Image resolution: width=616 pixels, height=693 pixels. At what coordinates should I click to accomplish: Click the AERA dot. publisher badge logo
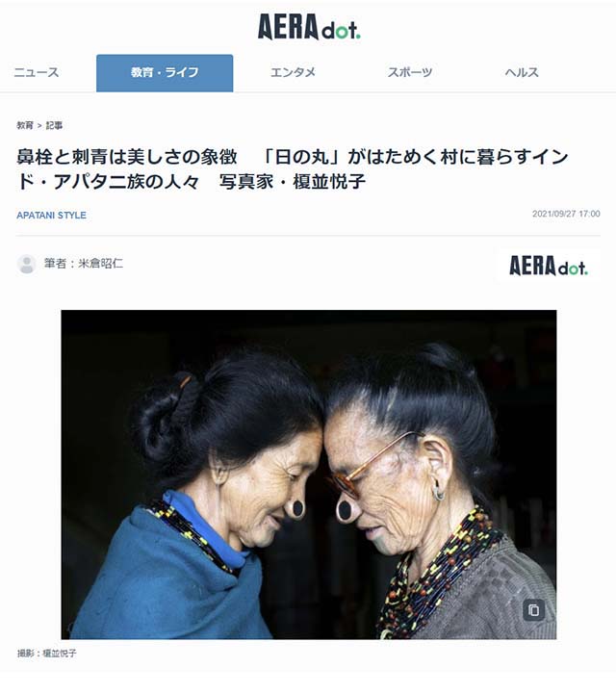tap(548, 266)
